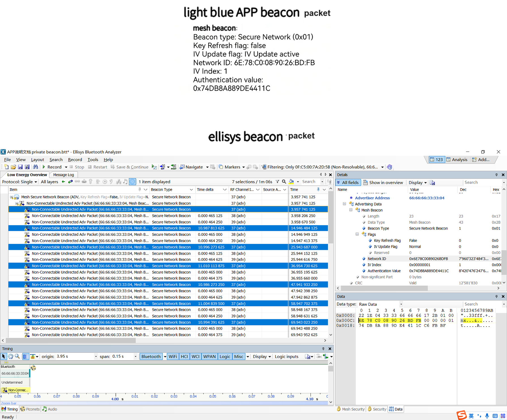Select the hand pan tool in Timing
The width and height of the screenshot is (507, 420).
10,357
